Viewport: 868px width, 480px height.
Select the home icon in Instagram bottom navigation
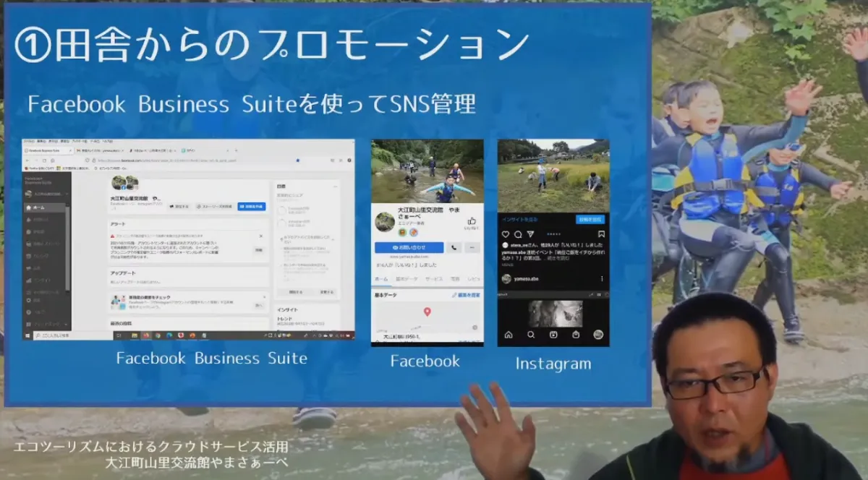point(508,334)
